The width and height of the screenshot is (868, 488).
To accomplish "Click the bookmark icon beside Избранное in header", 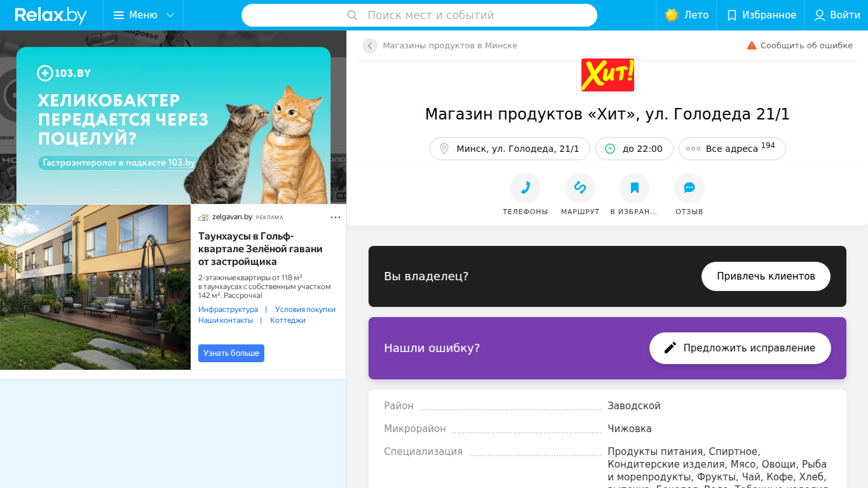I will pyautogui.click(x=732, y=15).
